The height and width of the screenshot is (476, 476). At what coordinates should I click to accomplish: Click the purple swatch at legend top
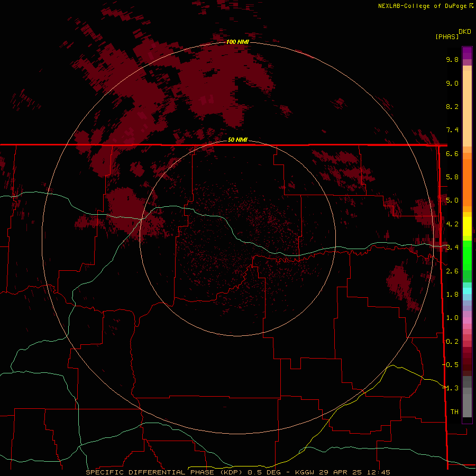tap(467, 53)
